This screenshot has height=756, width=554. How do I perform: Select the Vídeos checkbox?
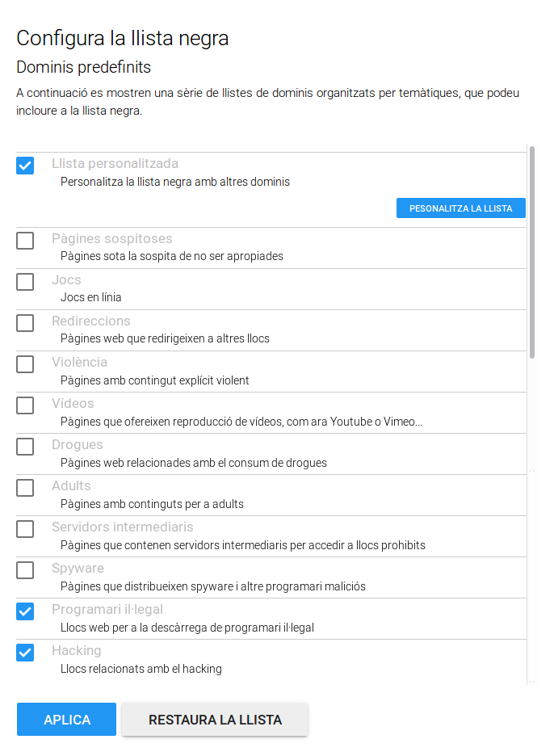click(25, 405)
